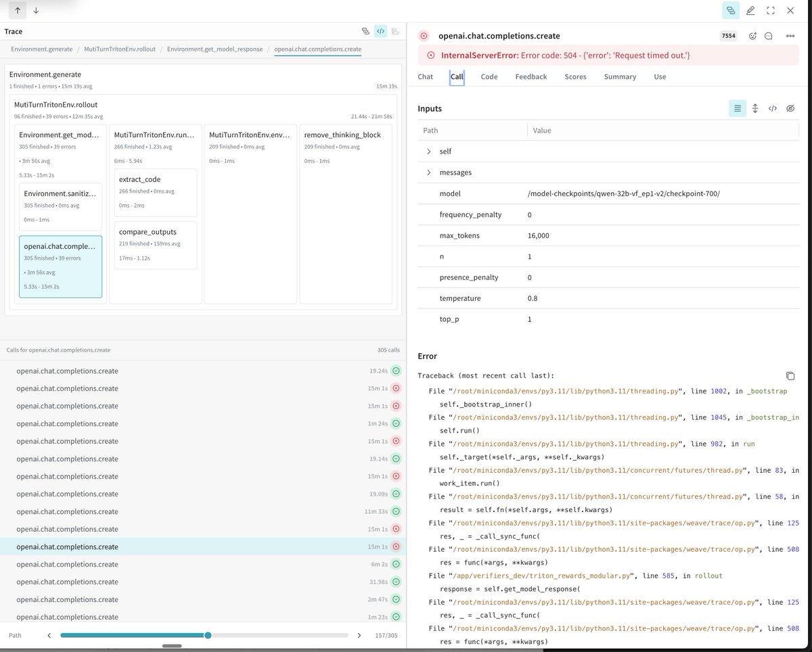The height and width of the screenshot is (652, 812).
Task: Switch Trace panel to tree view icon
Action: point(365,31)
